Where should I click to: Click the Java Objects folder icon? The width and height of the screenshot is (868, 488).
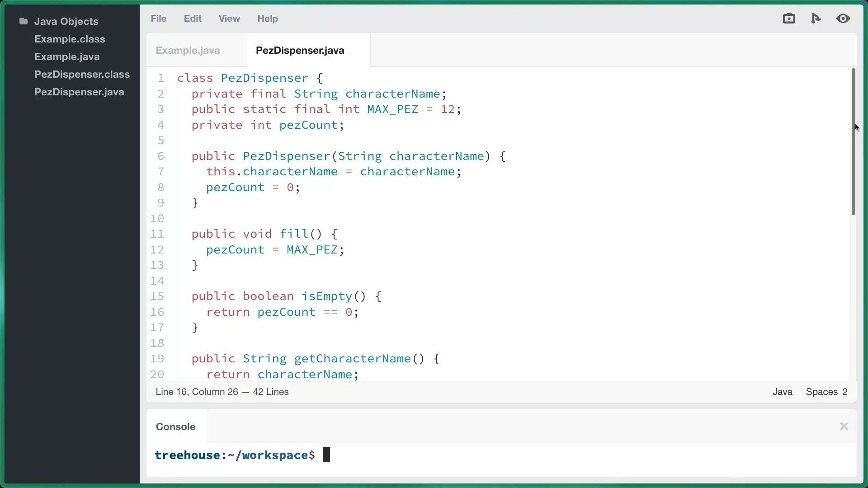click(x=24, y=21)
